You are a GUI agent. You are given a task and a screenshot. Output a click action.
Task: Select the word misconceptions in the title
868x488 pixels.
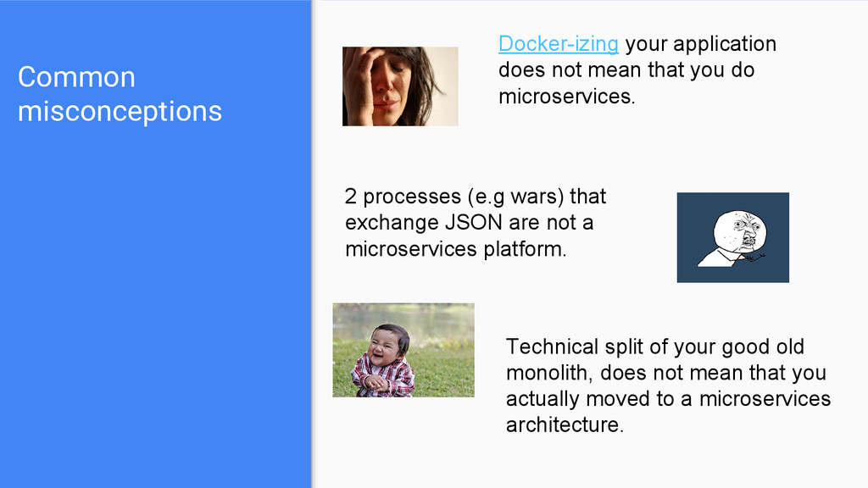point(120,111)
